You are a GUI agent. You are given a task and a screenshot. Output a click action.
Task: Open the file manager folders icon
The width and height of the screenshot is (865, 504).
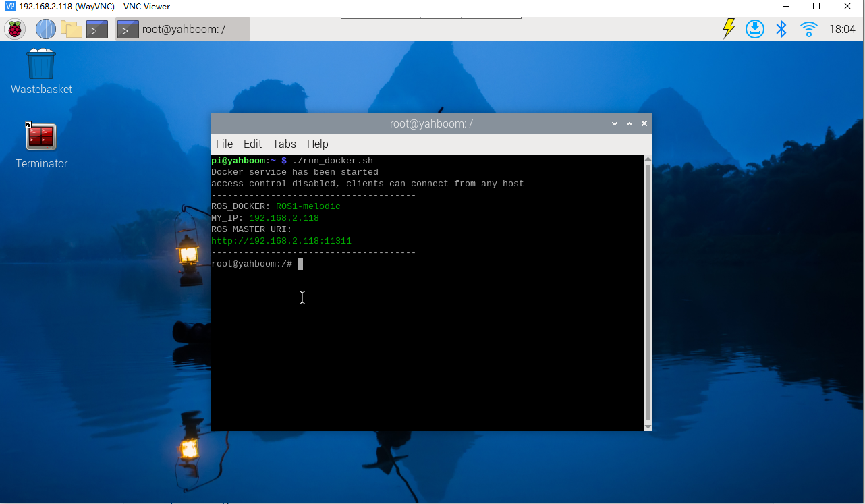pyautogui.click(x=71, y=29)
